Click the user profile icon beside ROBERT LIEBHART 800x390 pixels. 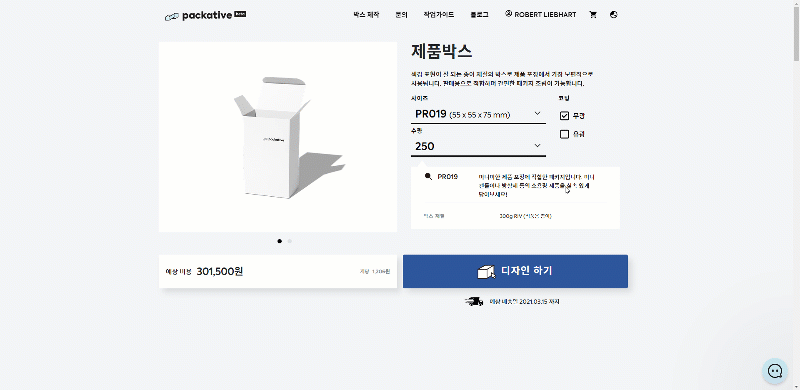(x=508, y=14)
